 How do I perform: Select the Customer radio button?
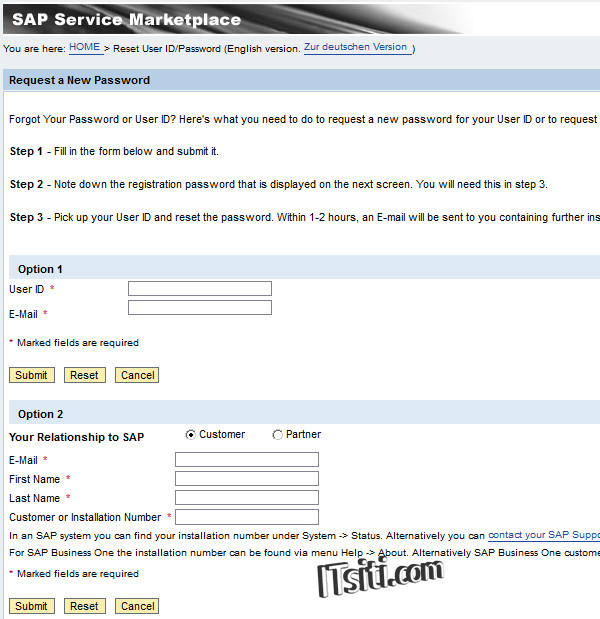click(190, 435)
